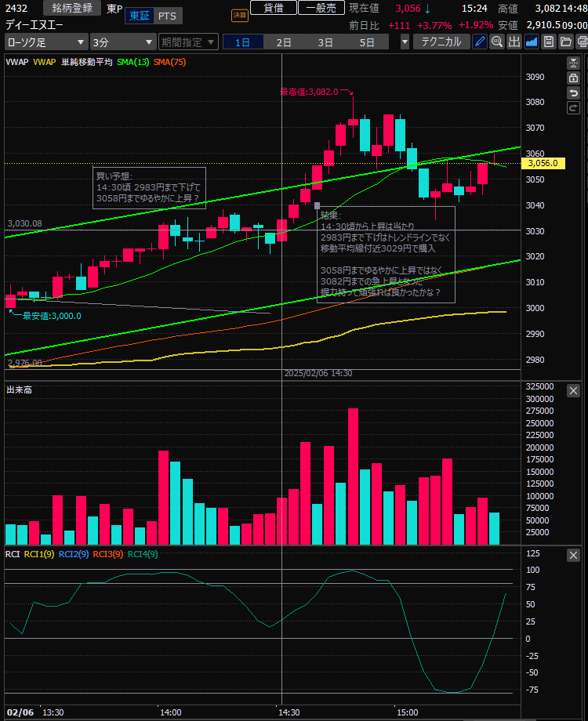
Task: Click the open folder icon
Action: coord(565,42)
